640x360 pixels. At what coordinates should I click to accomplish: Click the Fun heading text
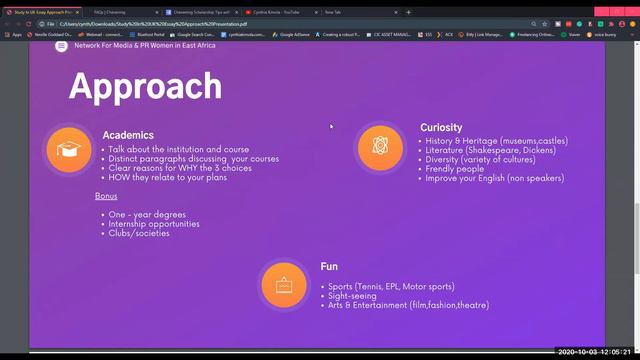pyautogui.click(x=329, y=267)
